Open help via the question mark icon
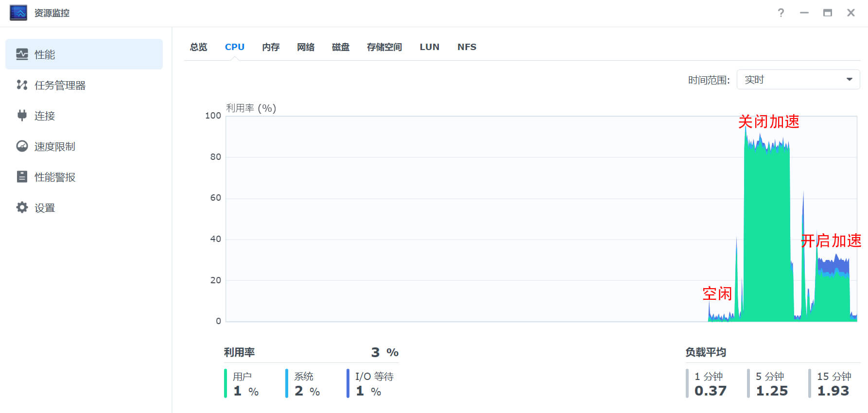Screen dimensions: 868x413 (781, 13)
